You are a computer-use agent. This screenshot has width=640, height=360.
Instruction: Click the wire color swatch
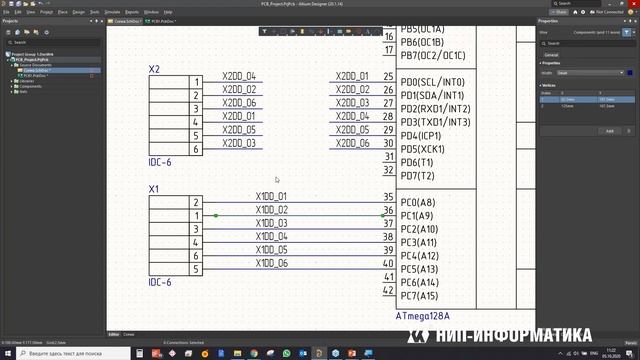(x=630, y=73)
